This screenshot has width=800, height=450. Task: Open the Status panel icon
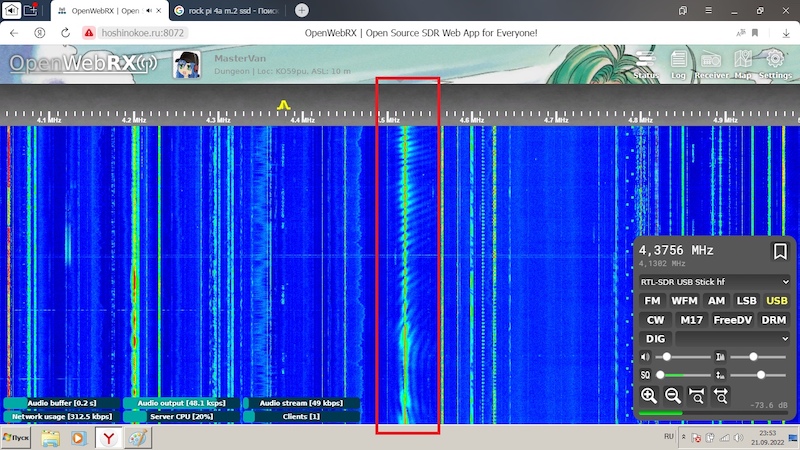point(646,63)
